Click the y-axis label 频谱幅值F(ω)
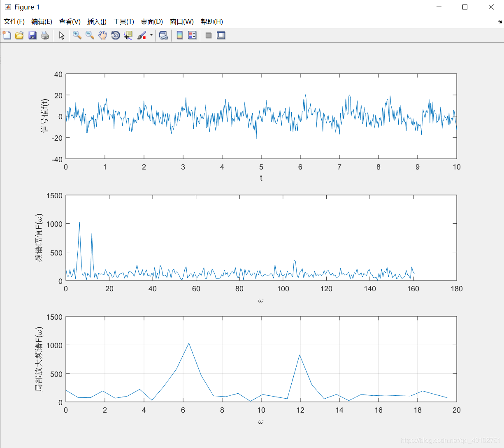The height and width of the screenshot is (448, 504). 39,238
